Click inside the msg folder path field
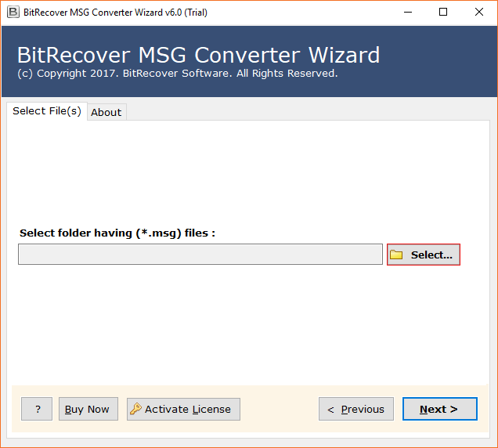Image resolution: width=498 pixels, height=448 pixels. (x=200, y=255)
